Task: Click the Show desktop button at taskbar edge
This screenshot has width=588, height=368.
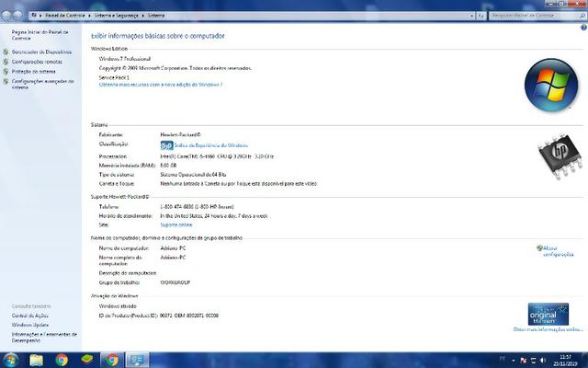Action: (584, 360)
